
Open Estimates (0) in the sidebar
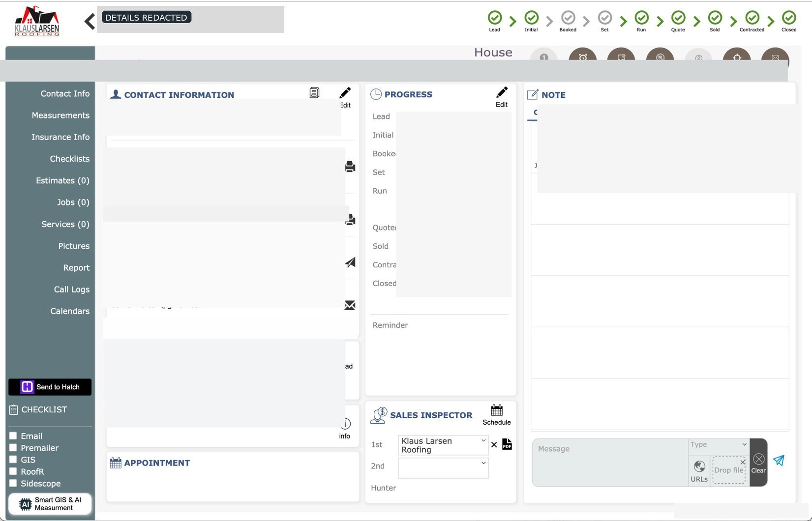pos(62,180)
